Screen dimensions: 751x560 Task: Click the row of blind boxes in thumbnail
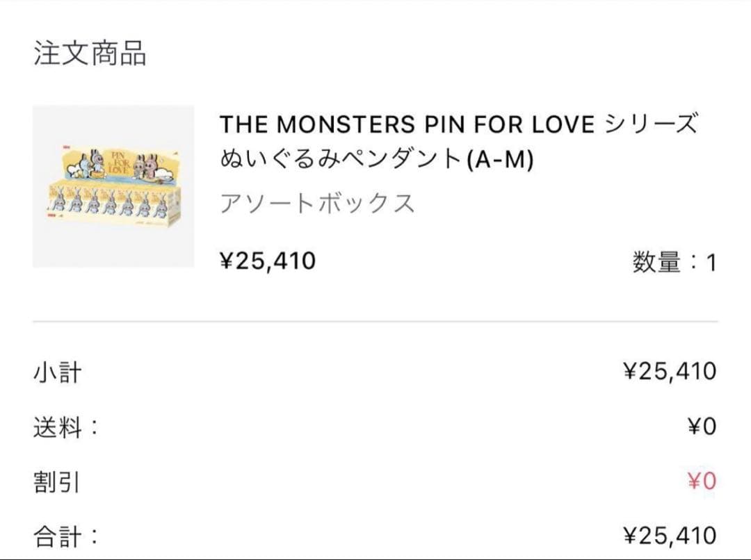(115, 202)
